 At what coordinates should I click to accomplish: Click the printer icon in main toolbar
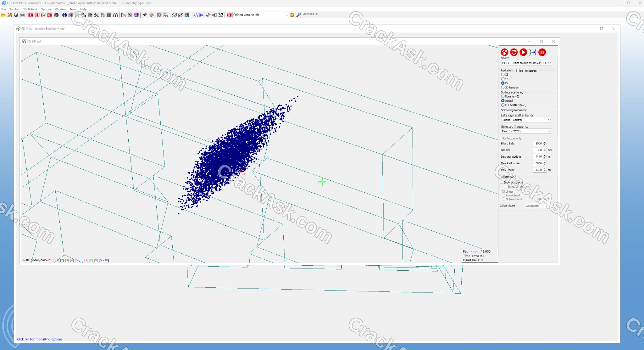coord(22,15)
